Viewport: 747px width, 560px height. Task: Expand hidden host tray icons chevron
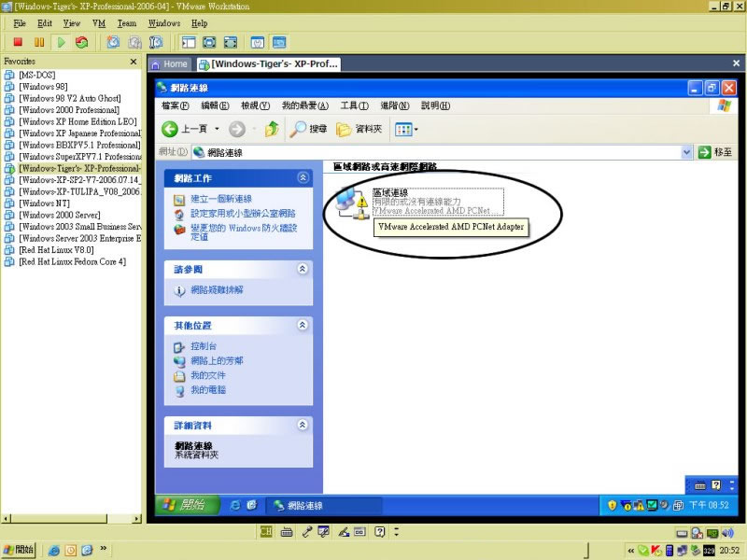click(x=631, y=551)
